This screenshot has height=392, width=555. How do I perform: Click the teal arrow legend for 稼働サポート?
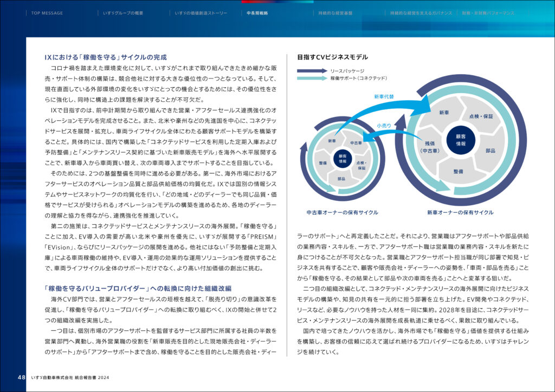point(312,78)
